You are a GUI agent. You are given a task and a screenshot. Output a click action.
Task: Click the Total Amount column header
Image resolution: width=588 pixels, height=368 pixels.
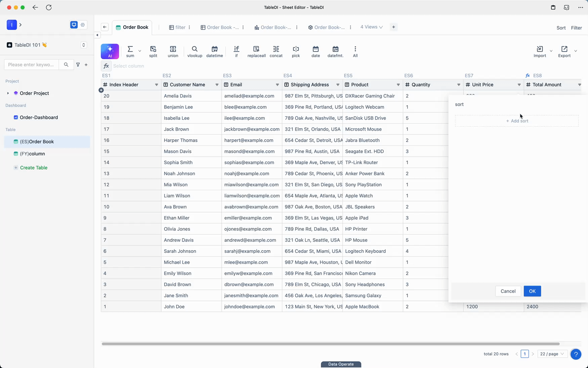(553, 85)
